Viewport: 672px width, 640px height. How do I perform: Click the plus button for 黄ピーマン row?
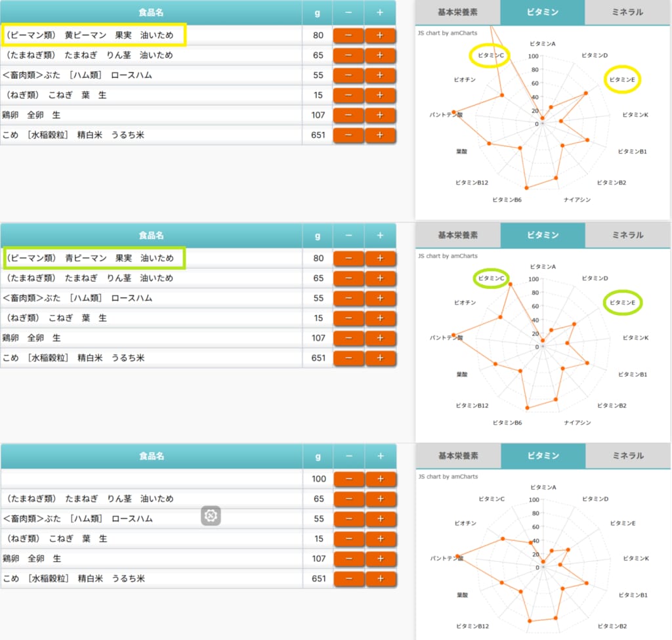[x=380, y=35]
